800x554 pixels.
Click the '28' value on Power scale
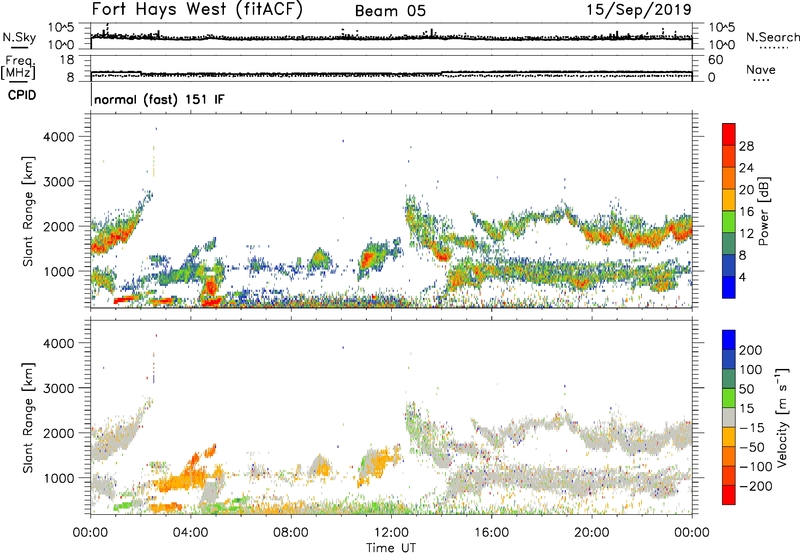tap(746, 146)
